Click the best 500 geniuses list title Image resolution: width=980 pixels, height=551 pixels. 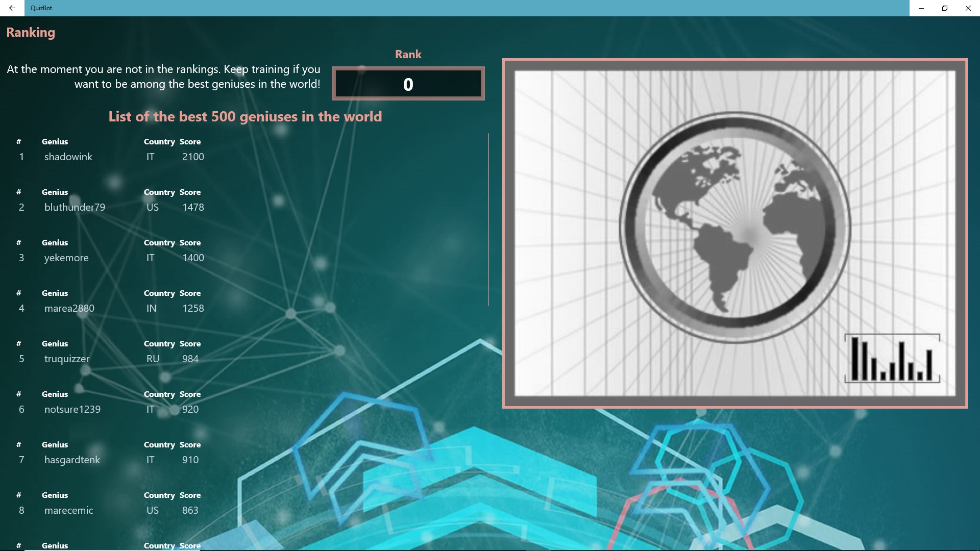coord(245,116)
